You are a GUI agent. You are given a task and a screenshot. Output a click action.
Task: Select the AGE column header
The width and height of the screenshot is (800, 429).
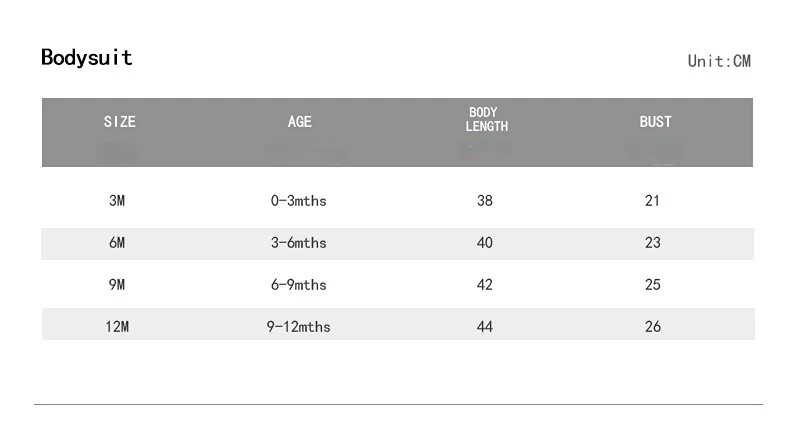299,122
